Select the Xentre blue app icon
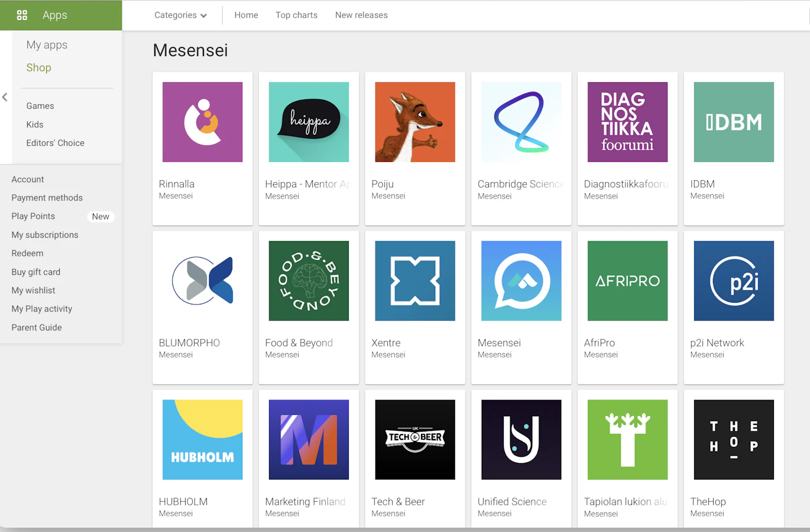 tap(415, 281)
